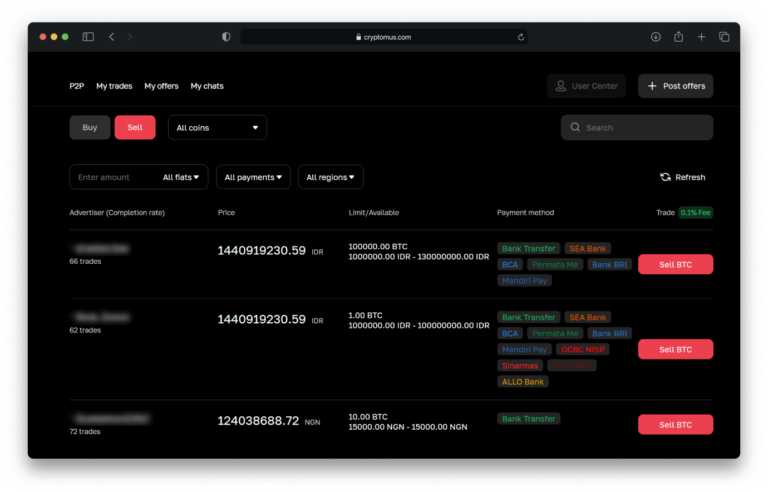
Task: Click the Enter amount input field
Action: (112, 177)
